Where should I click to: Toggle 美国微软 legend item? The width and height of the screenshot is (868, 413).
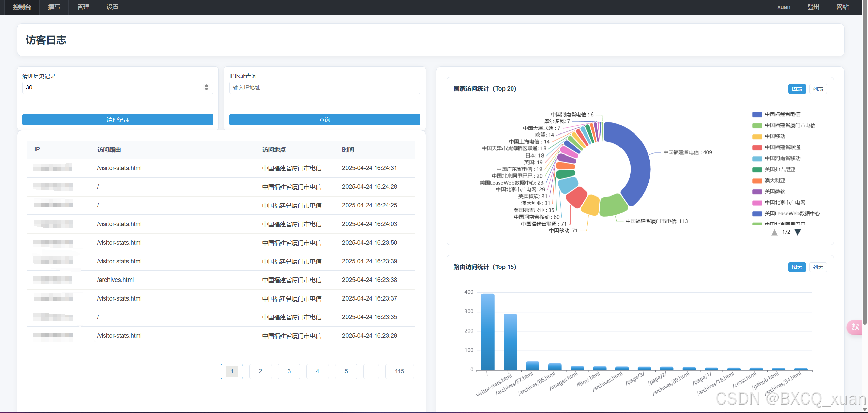point(774,191)
